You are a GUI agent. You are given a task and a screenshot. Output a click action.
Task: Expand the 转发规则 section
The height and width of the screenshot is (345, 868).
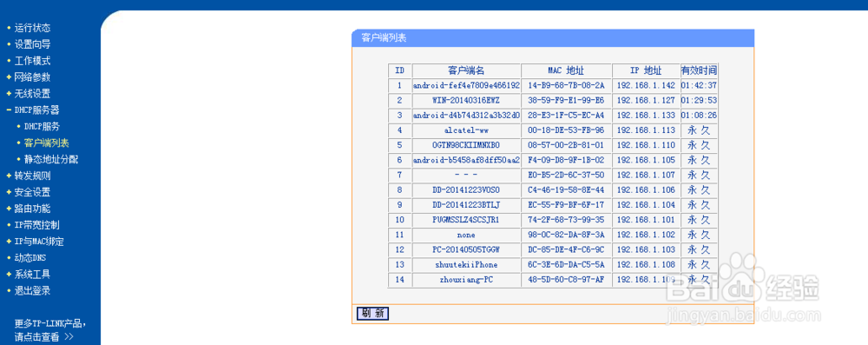(32, 176)
